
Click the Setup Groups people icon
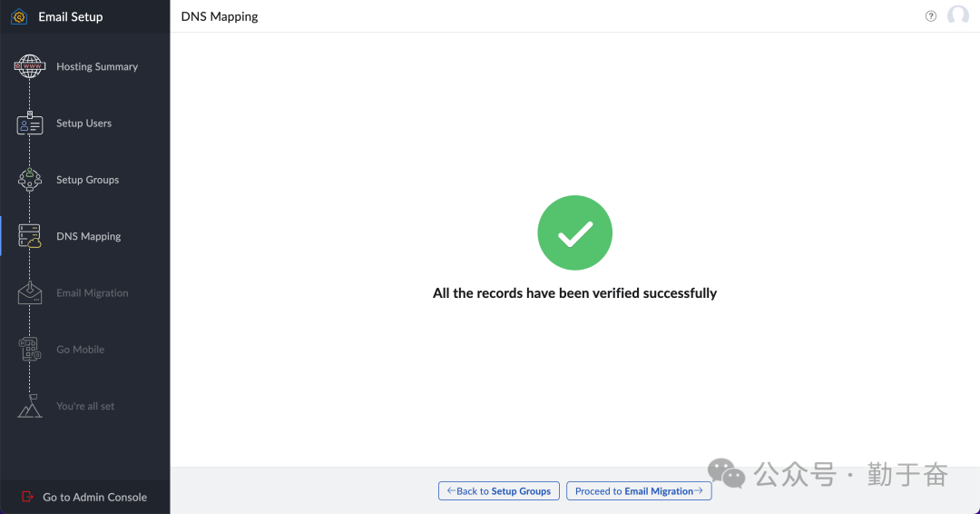[x=30, y=180]
